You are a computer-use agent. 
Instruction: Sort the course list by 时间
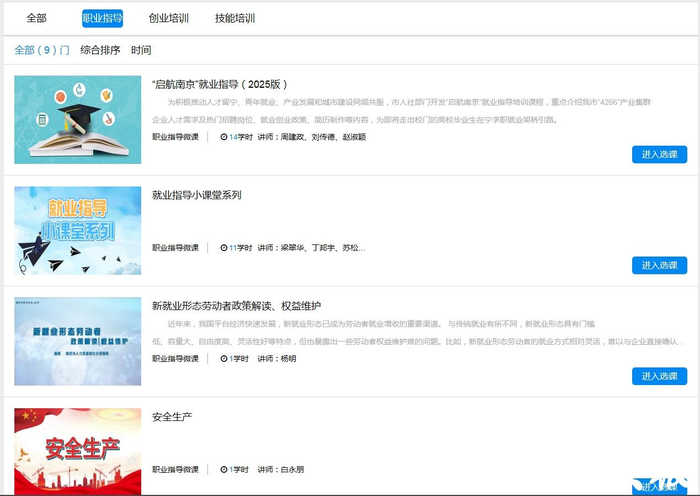pos(141,50)
